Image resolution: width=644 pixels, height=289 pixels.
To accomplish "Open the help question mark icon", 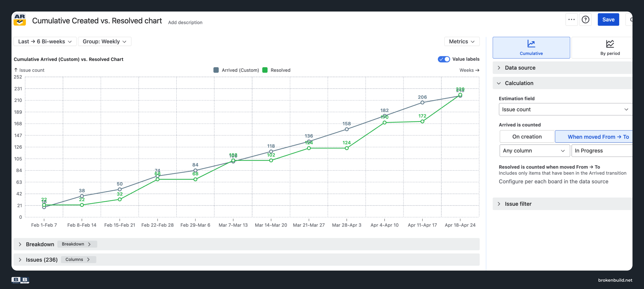I will (585, 20).
